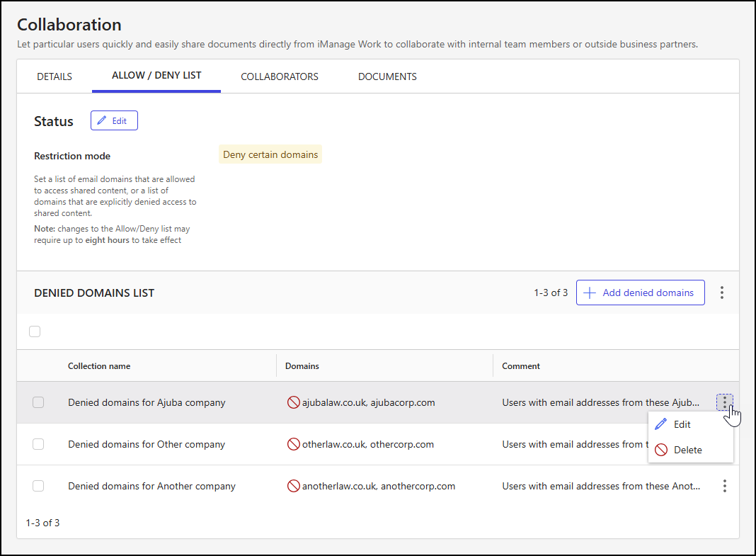Check the Denied domains for Other company row
Viewport: 756px width, 556px height.
point(38,444)
